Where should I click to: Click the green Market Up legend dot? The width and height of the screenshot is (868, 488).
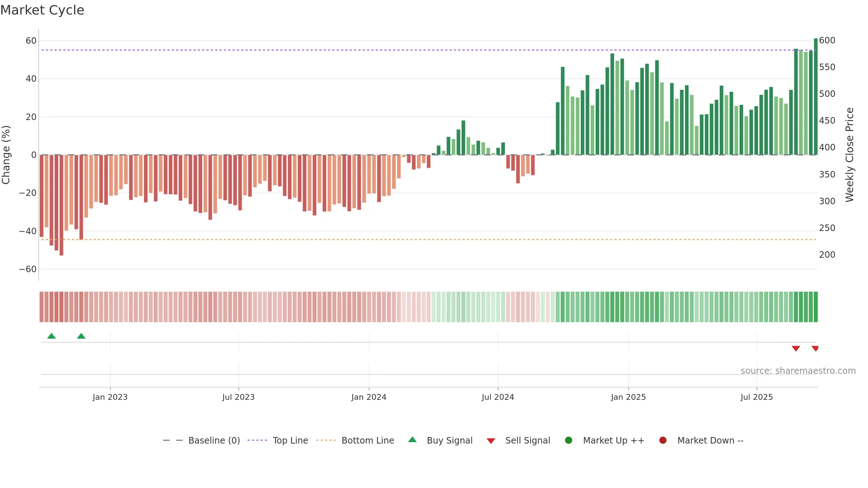click(569, 440)
